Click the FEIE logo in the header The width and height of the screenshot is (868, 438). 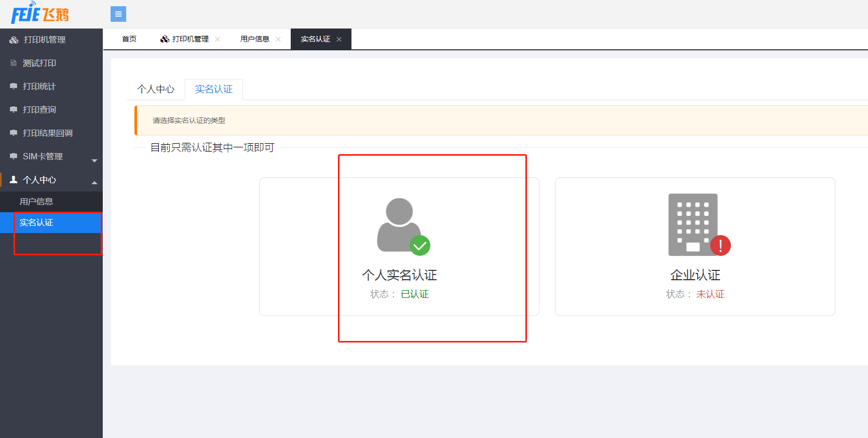[x=40, y=14]
